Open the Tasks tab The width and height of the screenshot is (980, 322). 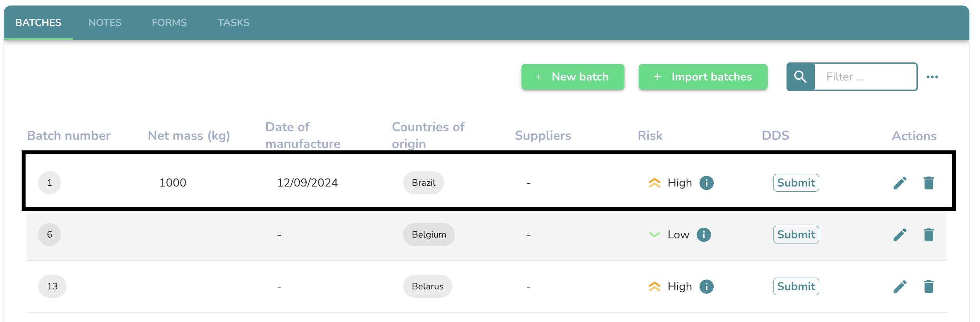234,23
